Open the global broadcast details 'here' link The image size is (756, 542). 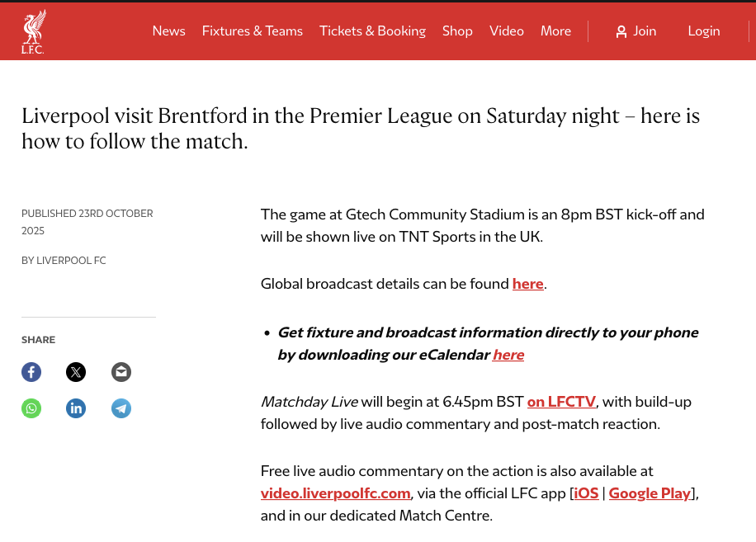[x=528, y=284]
